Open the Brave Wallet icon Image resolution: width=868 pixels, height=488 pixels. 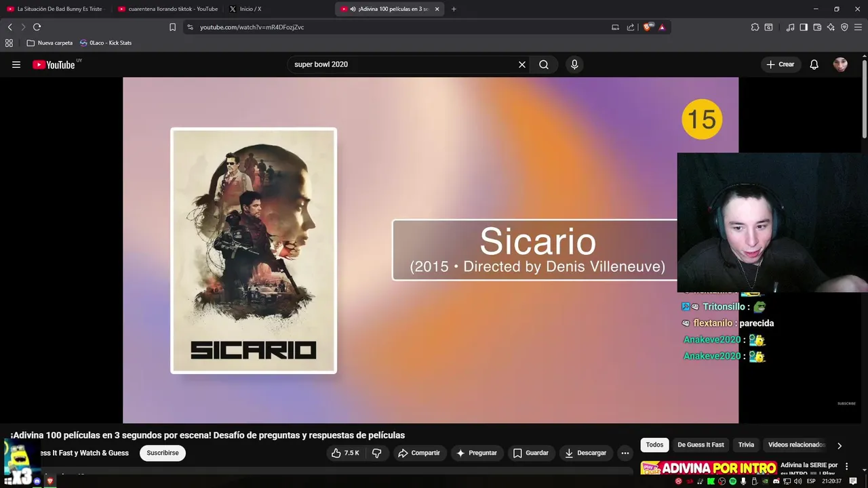tap(817, 27)
